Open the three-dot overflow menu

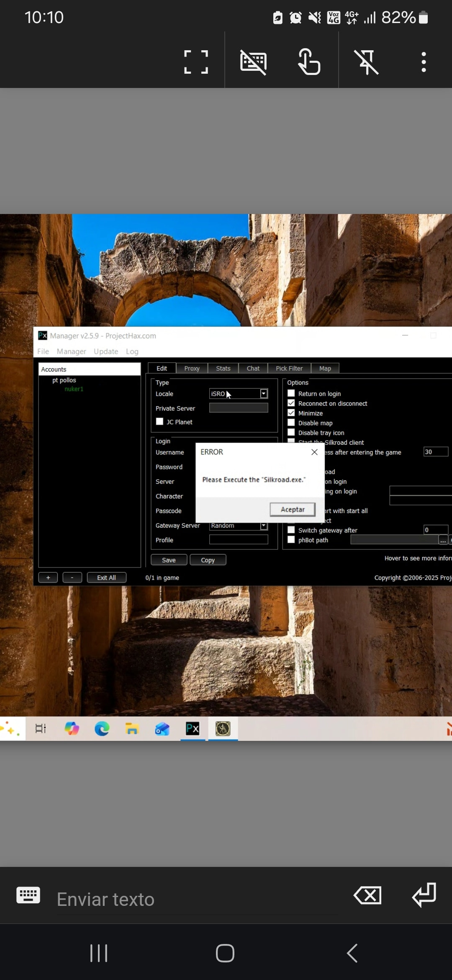pyautogui.click(x=424, y=62)
